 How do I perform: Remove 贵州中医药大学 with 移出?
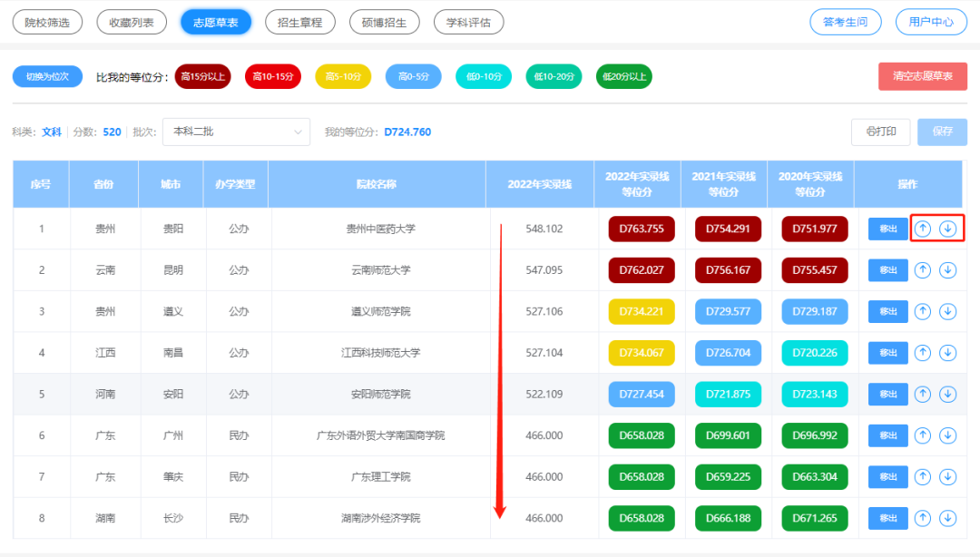[x=888, y=229]
